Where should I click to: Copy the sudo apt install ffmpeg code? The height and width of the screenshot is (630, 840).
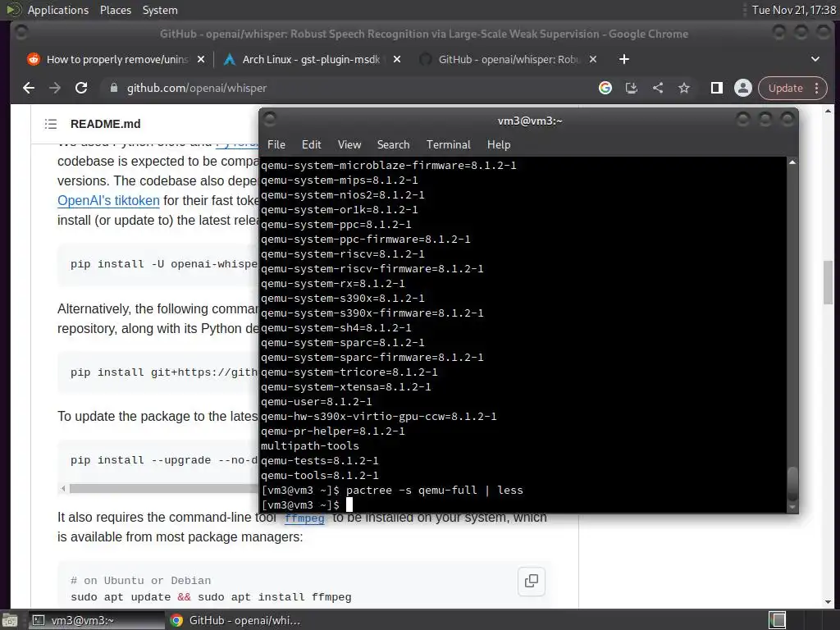532,581
